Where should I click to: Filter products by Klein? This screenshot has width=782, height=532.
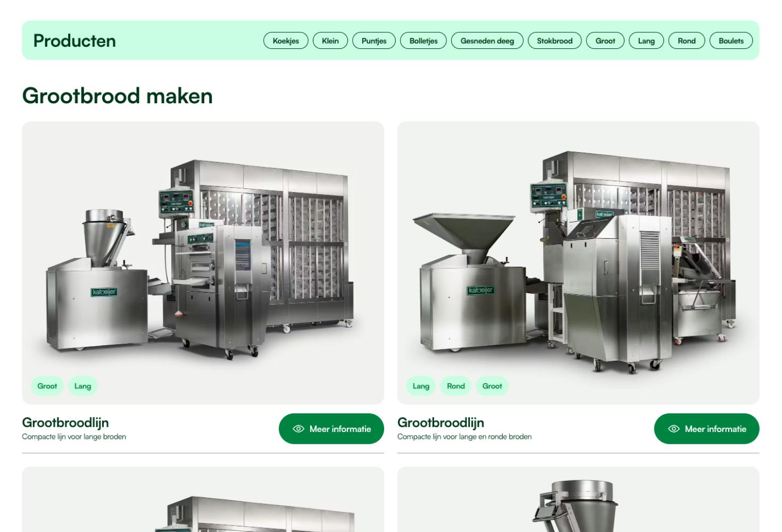330,40
